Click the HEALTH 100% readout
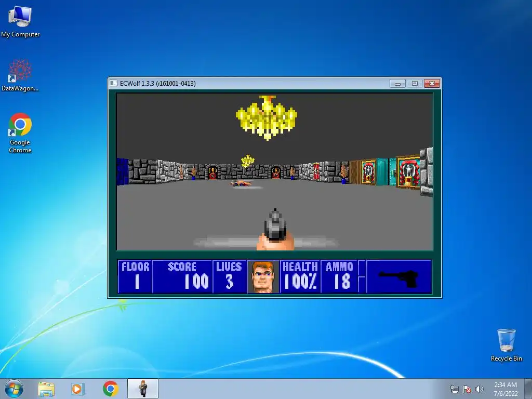The width and height of the screenshot is (532, 399). point(300,276)
